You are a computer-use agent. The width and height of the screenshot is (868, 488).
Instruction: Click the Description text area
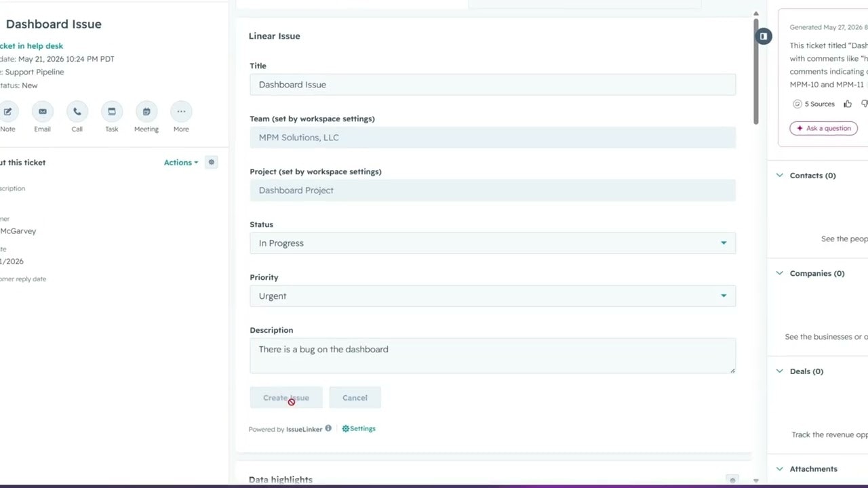(492, 356)
